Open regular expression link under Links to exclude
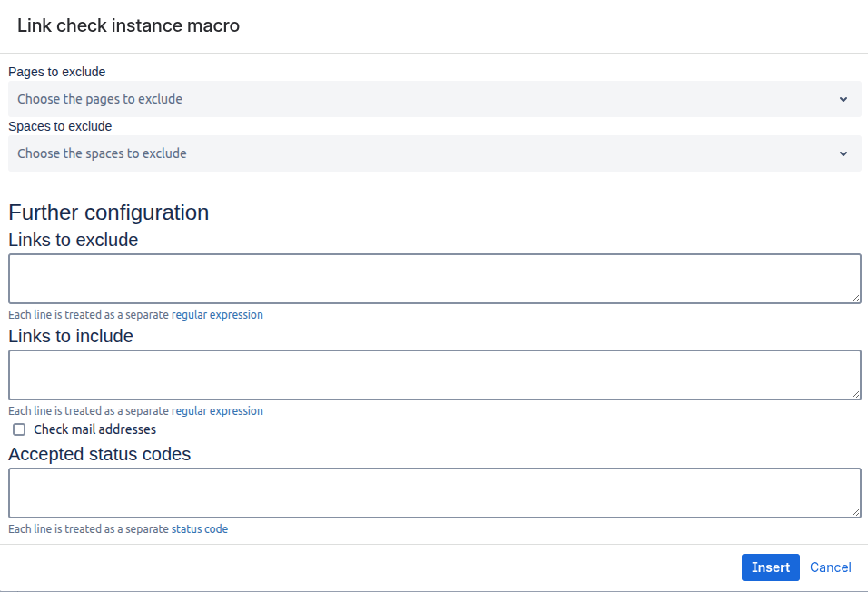 click(217, 315)
